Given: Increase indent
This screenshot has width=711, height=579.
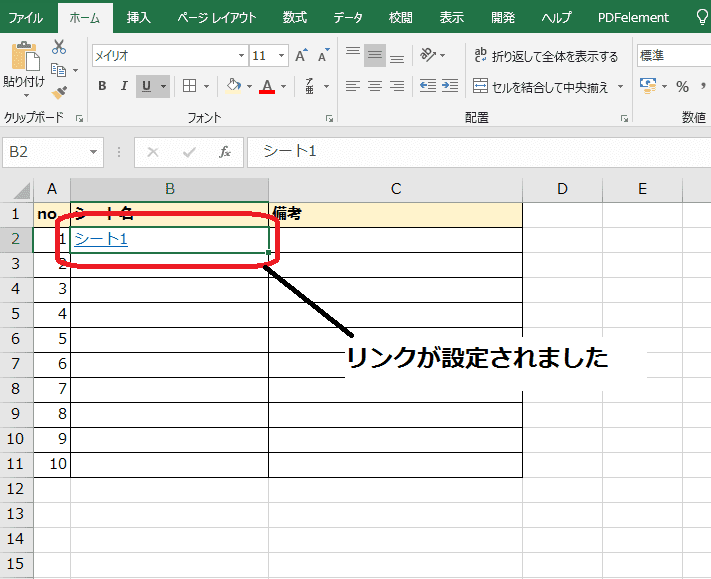Looking at the screenshot, I should 450,86.
